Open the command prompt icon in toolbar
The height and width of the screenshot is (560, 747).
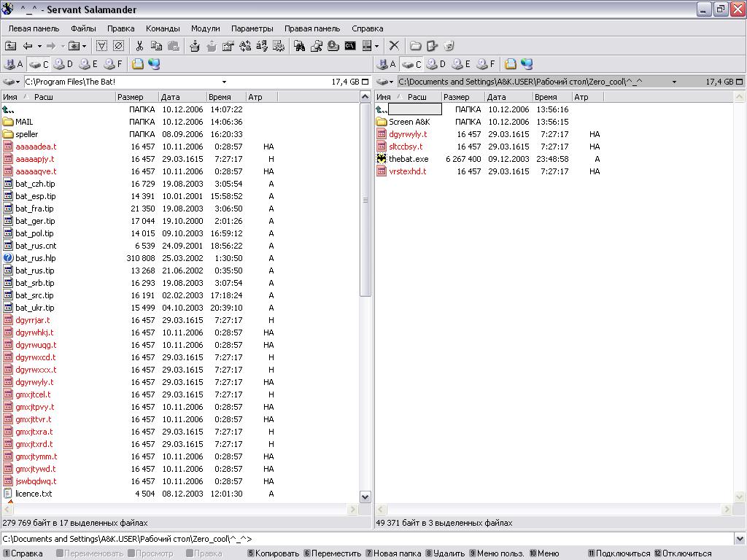pos(350,46)
